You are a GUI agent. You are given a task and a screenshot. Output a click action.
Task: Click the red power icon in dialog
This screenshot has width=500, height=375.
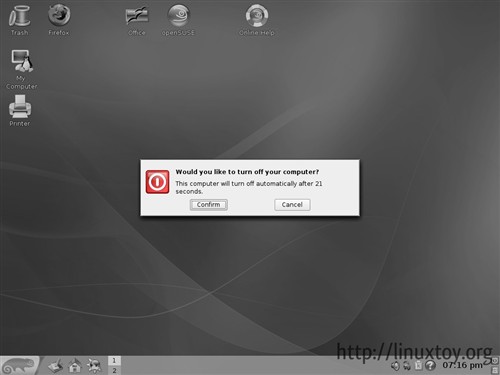[x=157, y=182]
